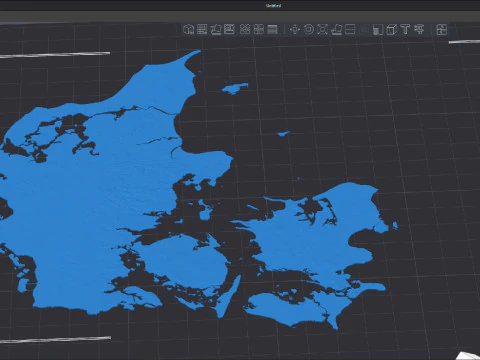This screenshot has height=360, width=480.
Task: Open Assembly view icon at toolbar end
Action: coord(442,29)
